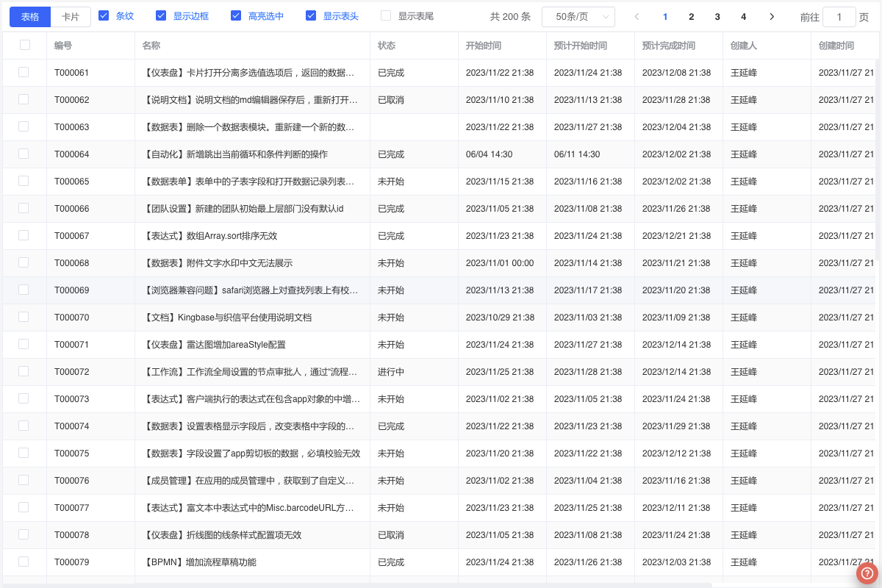This screenshot has width=882, height=588.
Task: Select the row checkbox for T000061
Action: click(24, 72)
